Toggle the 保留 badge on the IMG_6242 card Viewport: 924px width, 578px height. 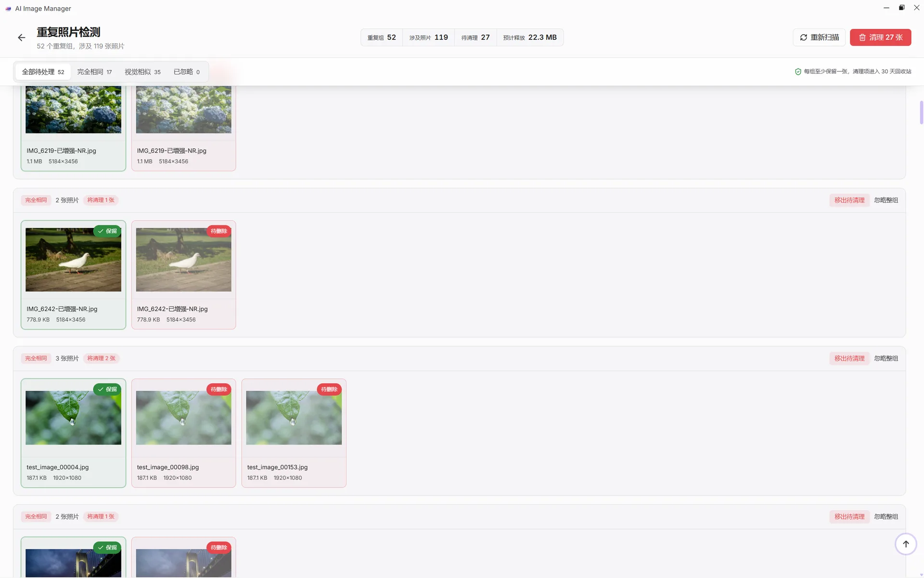[107, 231]
